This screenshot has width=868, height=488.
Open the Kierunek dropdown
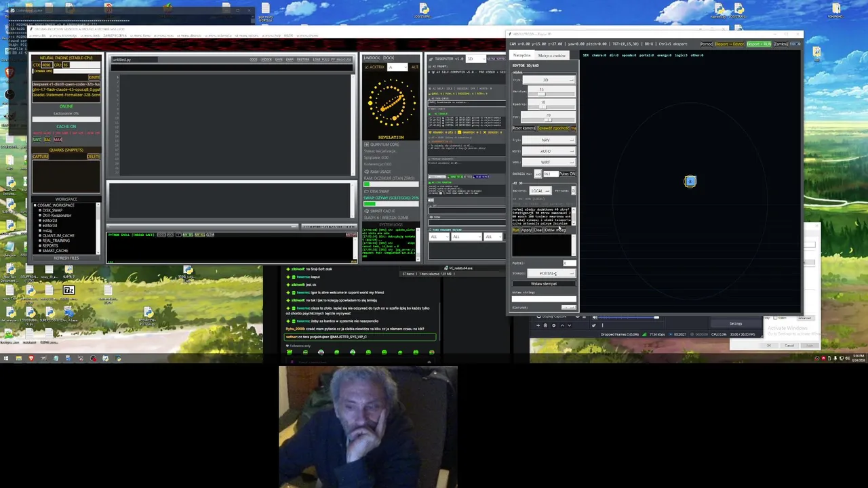pyautogui.click(x=568, y=307)
